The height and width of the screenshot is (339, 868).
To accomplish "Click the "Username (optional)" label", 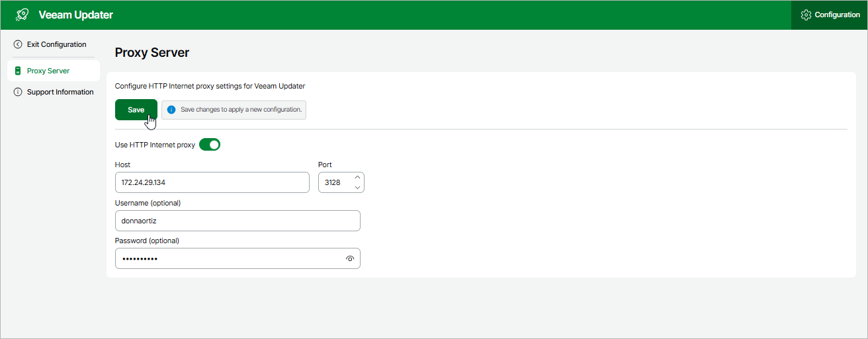I will pos(148,203).
